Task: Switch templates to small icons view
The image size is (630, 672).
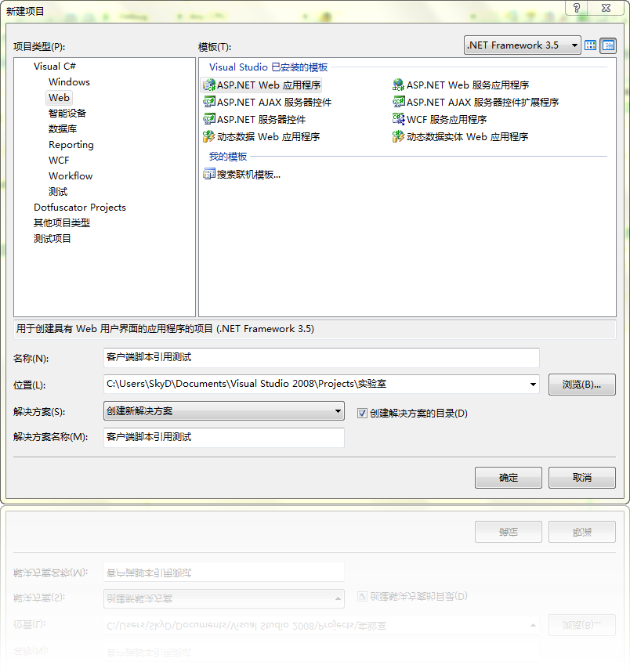Action: point(608,45)
